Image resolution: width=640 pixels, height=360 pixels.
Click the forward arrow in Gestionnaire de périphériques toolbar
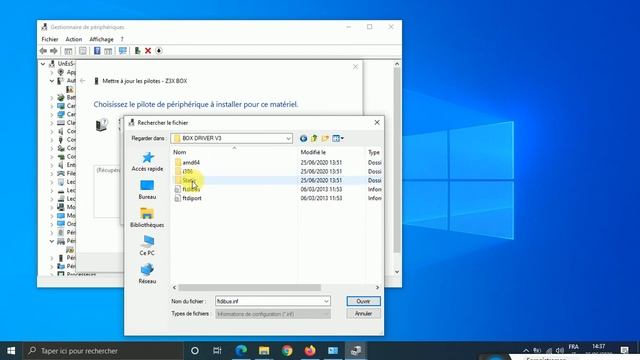click(x=53, y=51)
